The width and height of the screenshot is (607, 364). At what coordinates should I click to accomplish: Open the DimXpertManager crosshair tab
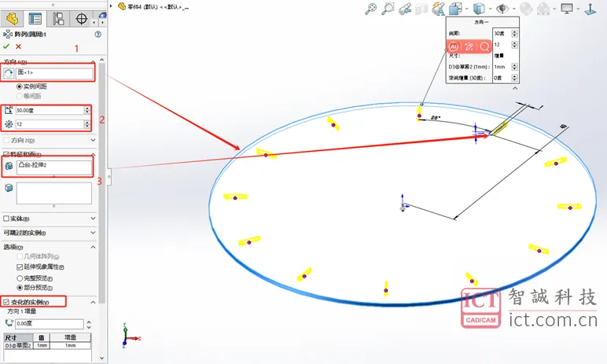(x=81, y=19)
